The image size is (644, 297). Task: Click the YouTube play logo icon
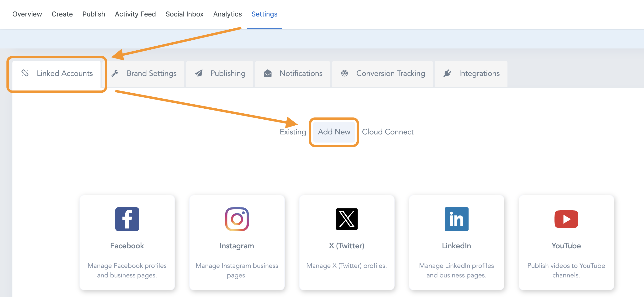tap(566, 219)
